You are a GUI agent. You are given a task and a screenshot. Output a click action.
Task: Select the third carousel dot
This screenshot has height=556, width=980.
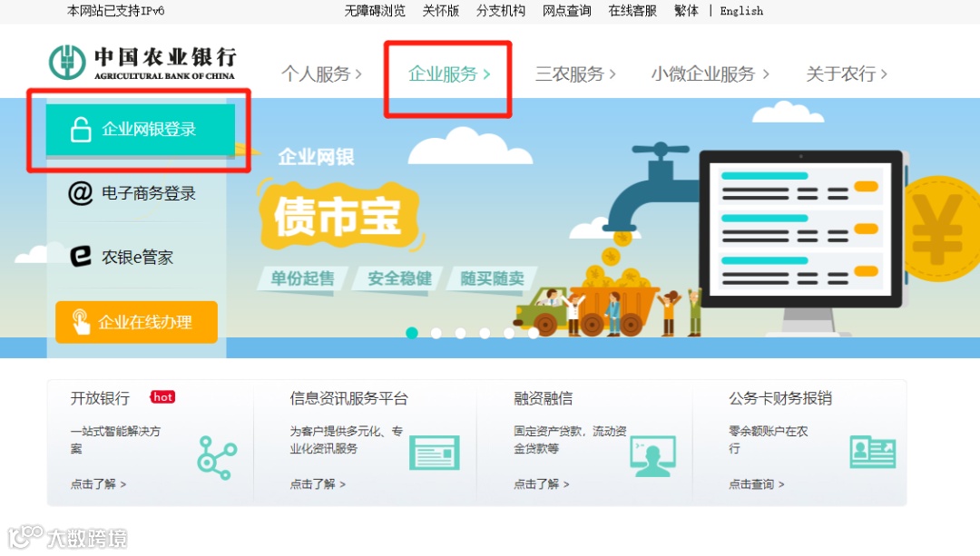(461, 333)
